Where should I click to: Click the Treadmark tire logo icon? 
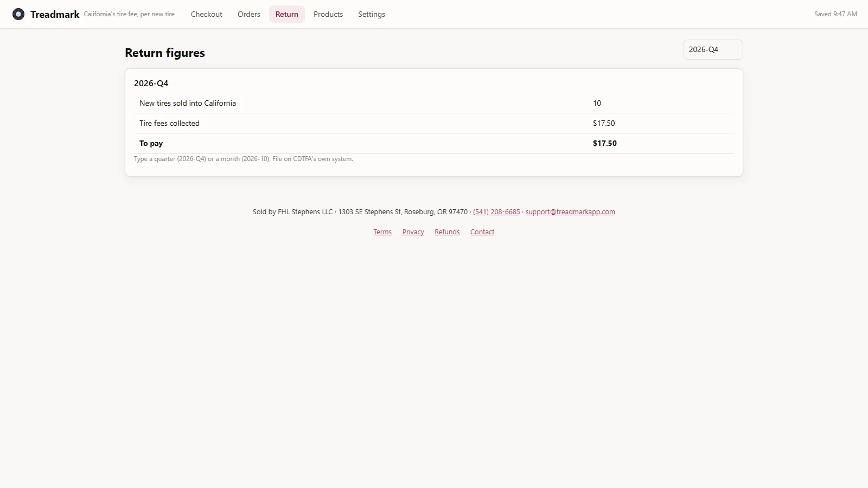tap(18, 14)
